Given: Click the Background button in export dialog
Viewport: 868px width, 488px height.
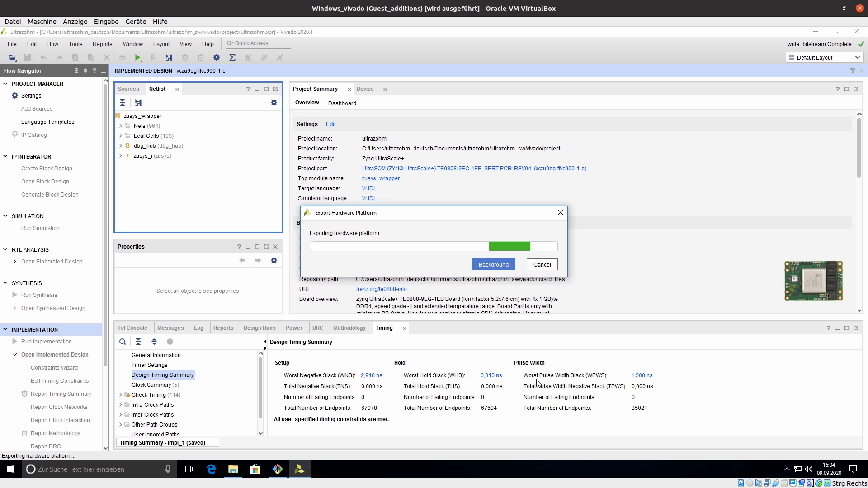Looking at the screenshot, I should 493,264.
